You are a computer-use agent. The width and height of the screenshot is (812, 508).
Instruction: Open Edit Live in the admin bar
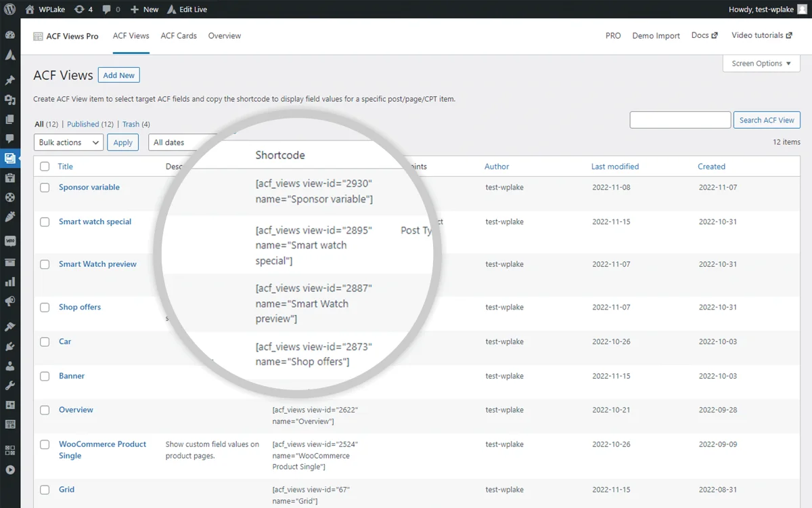[x=186, y=9]
